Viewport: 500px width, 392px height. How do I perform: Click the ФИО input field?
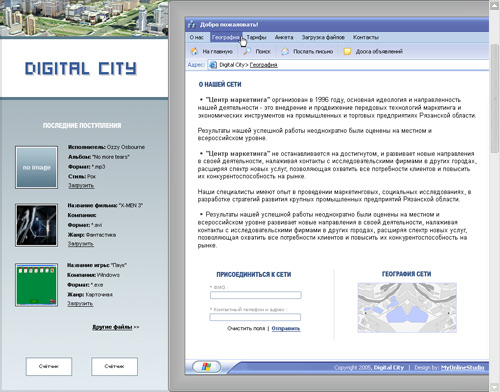tap(256, 295)
